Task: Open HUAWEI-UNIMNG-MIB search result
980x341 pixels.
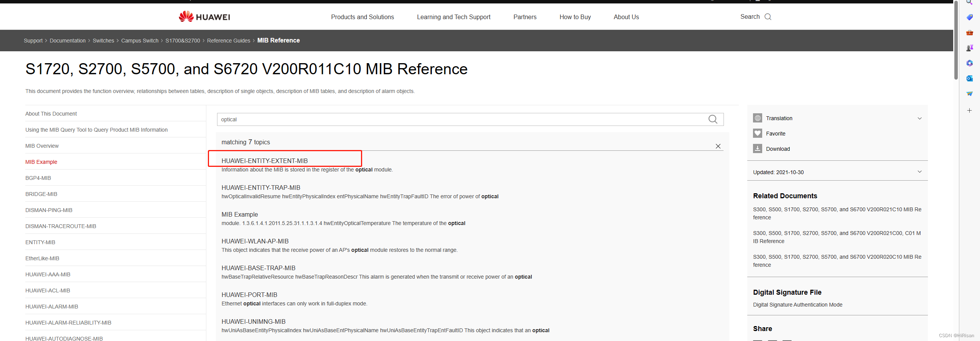Action: coord(253,321)
